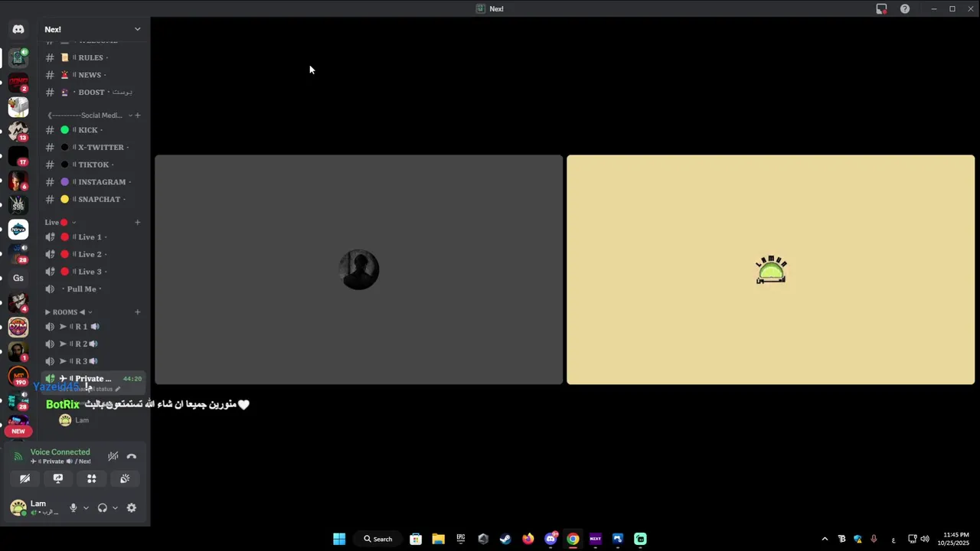Show hidden system tray icons
980x551 pixels.
[825, 539]
